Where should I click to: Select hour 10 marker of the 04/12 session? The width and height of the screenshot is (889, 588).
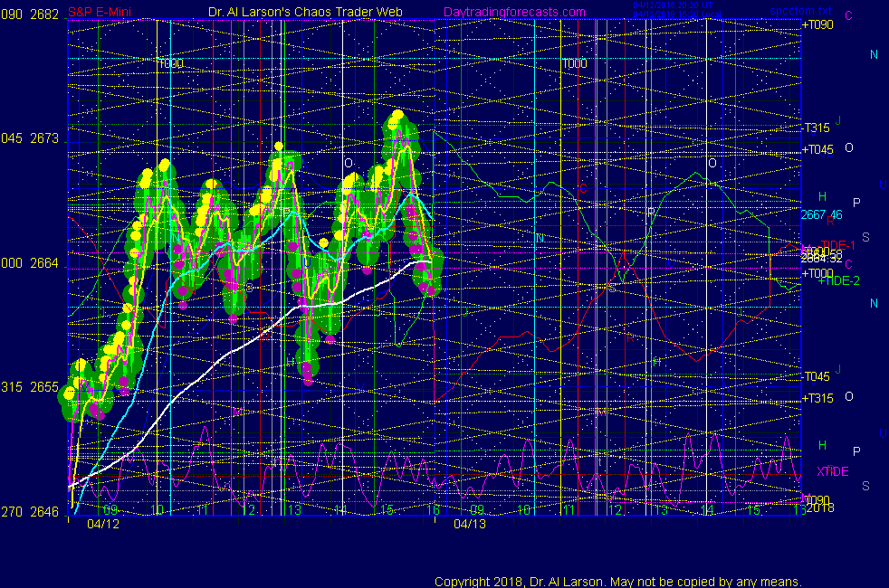click(x=157, y=510)
